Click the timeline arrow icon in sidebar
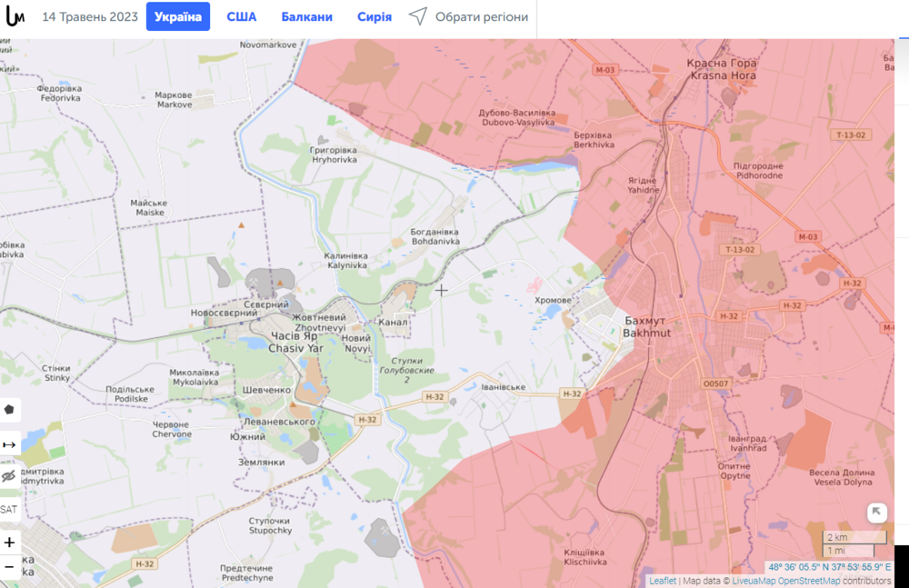 pos(8,444)
